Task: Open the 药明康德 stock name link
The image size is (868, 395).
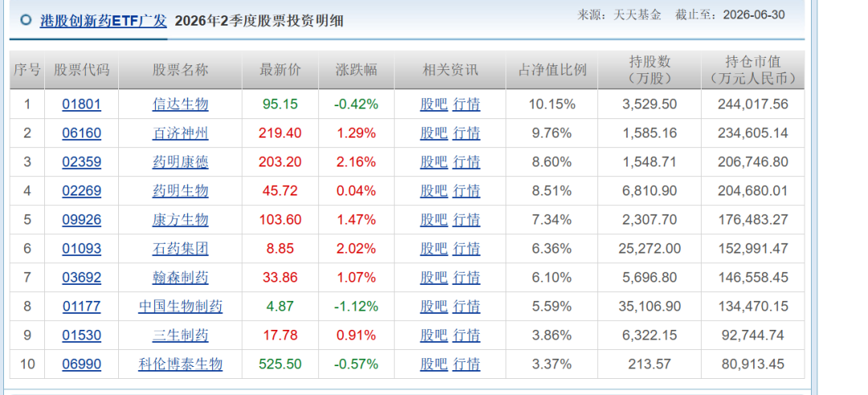Action: click(x=181, y=162)
